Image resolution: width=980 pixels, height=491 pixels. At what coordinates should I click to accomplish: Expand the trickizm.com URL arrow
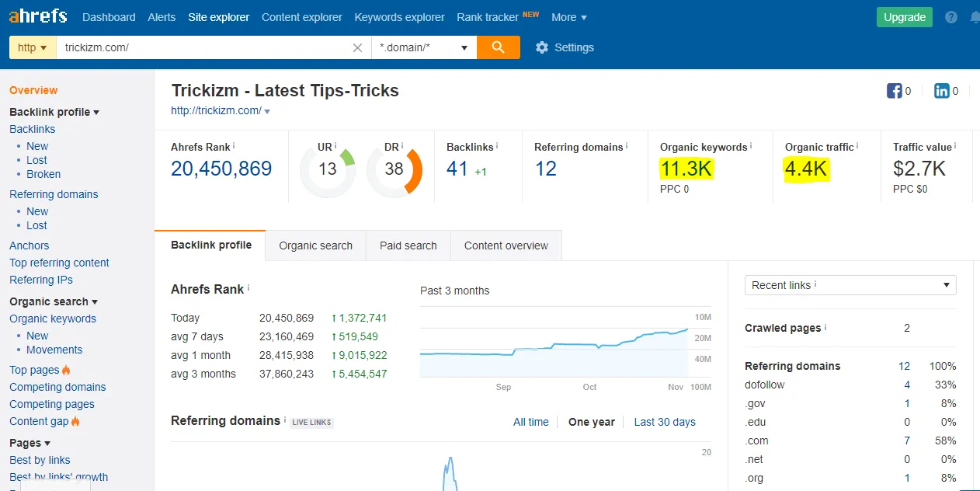click(x=267, y=111)
